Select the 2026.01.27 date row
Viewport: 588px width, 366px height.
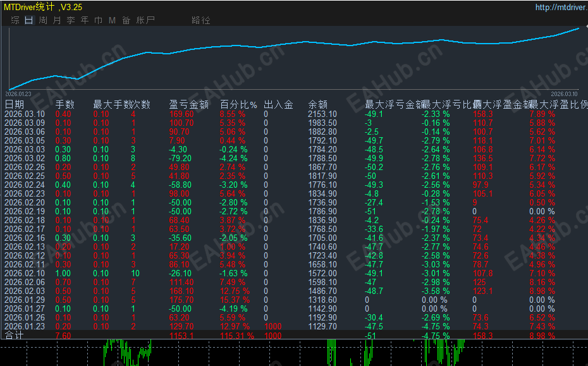coord(25,309)
